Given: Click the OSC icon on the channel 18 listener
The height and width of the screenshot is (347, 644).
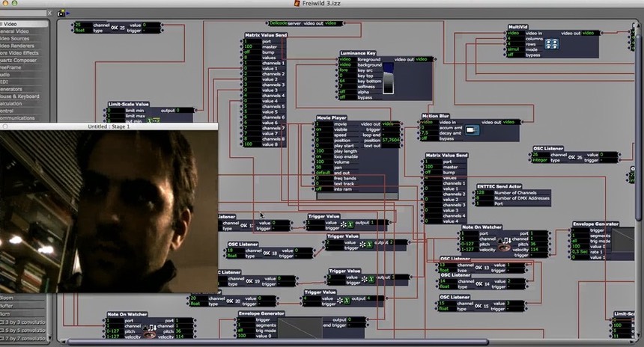Looking at the screenshot, I should [267, 253].
